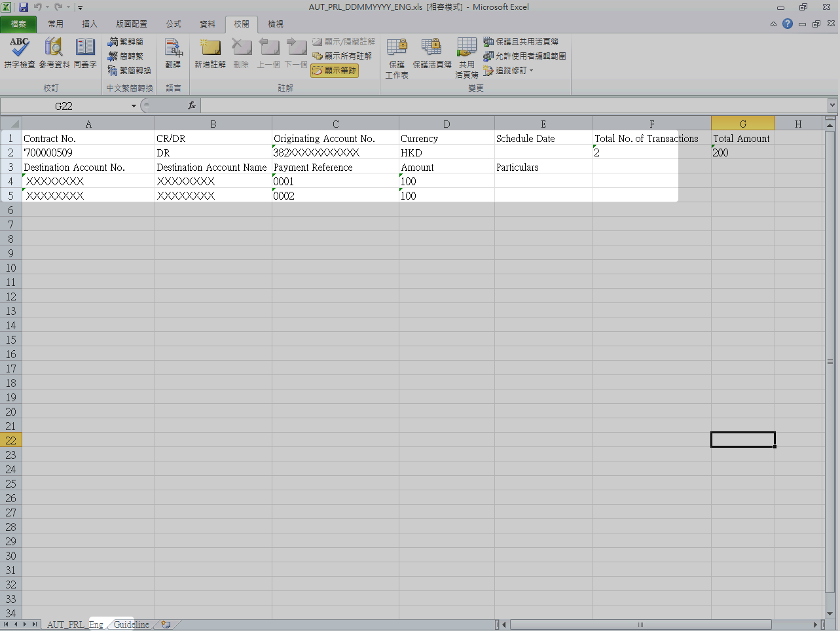Click the blue Help question mark icon
840x631 pixels.
click(x=788, y=24)
